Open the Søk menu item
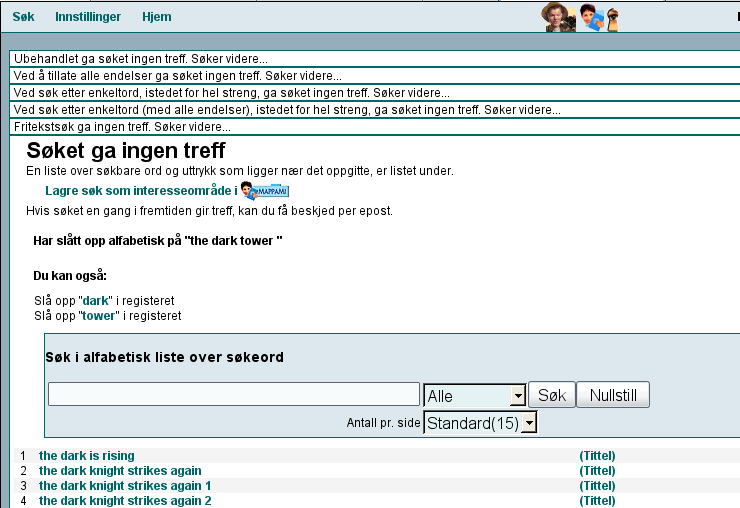This screenshot has width=740, height=508. (23, 17)
